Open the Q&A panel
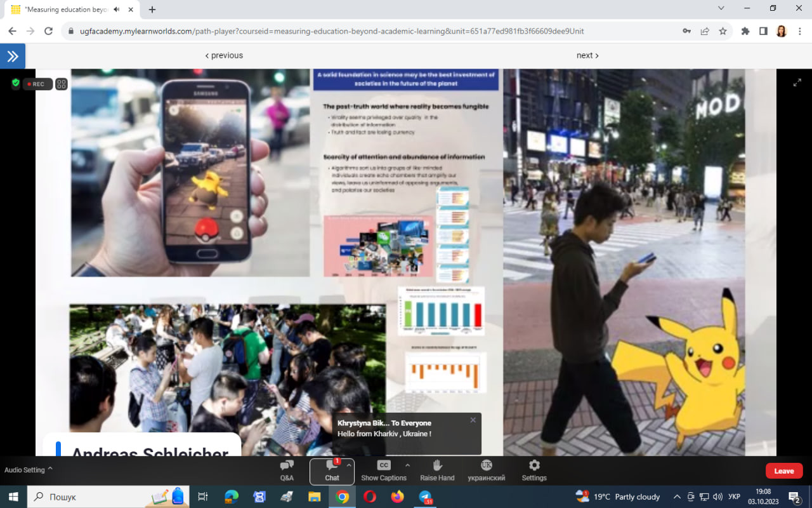 pyautogui.click(x=287, y=471)
